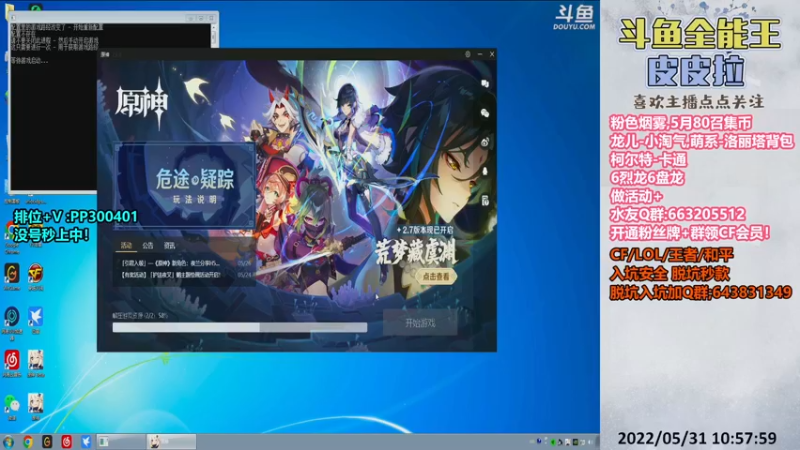The height and width of the screenshot is (450, 800).
Task: Switch to the 资讯 tab
Action: pyautogui.click(x=170, y=245)
